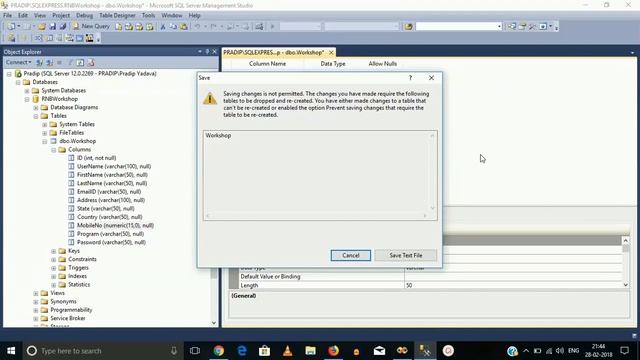
Task: Click the Open File folder icon in toolbar
Action: tap(42, 27)
